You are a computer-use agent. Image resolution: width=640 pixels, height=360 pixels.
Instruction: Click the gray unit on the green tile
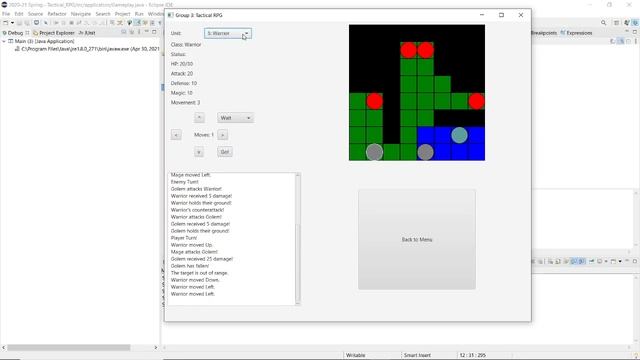point(374,152)
